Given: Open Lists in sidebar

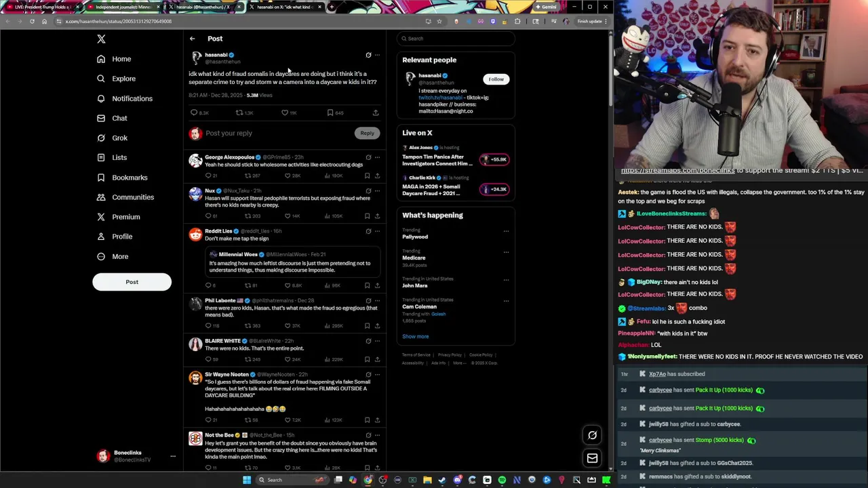Looking at the screenshot, I should [x=112, y=157].
